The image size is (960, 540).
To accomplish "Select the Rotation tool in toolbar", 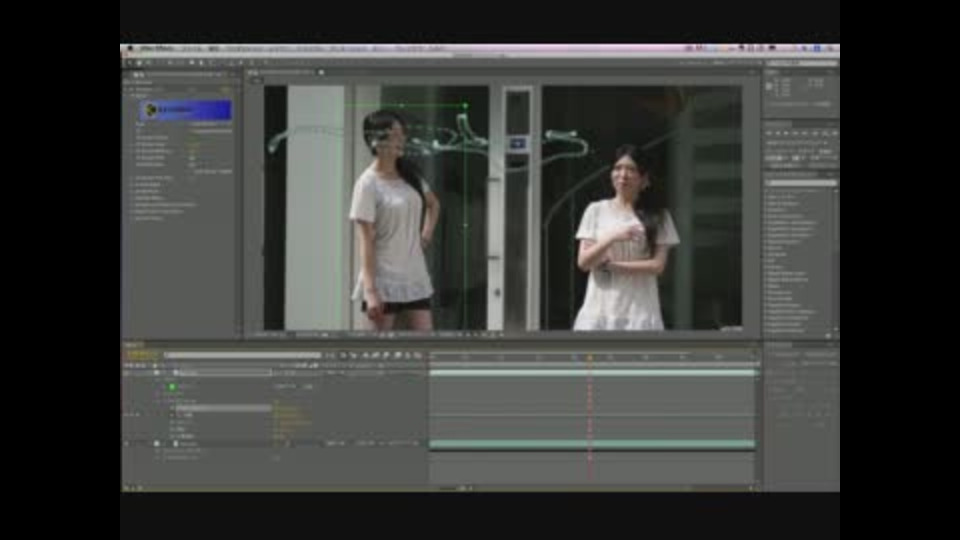I will point(160,62).
